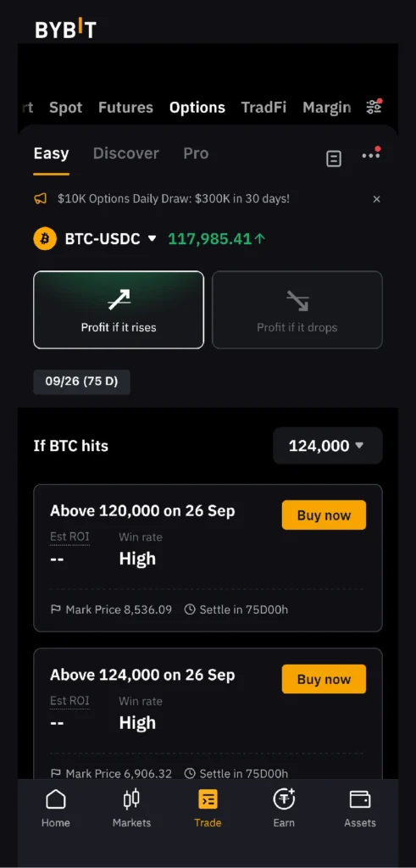Tap the megaphone announcement icon
Screen dimensions: 416x868
tap(41, 198)
